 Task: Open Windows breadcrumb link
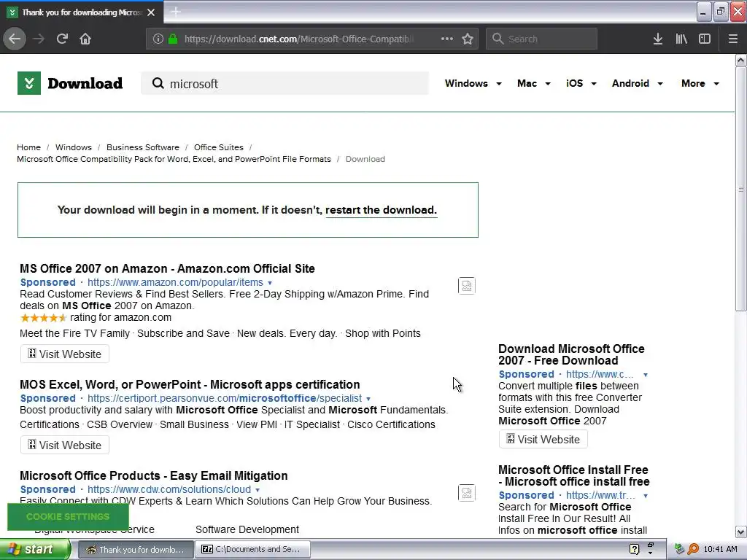(74, 147)
